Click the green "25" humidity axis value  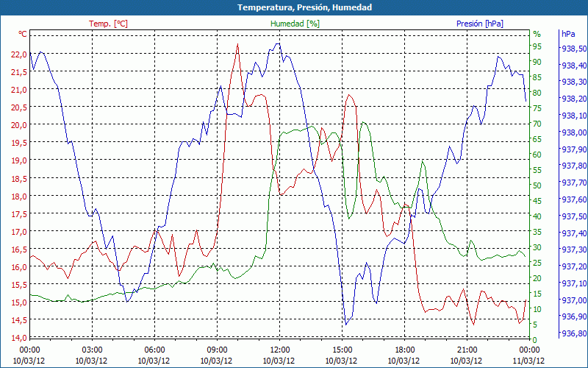click(537, 263)
